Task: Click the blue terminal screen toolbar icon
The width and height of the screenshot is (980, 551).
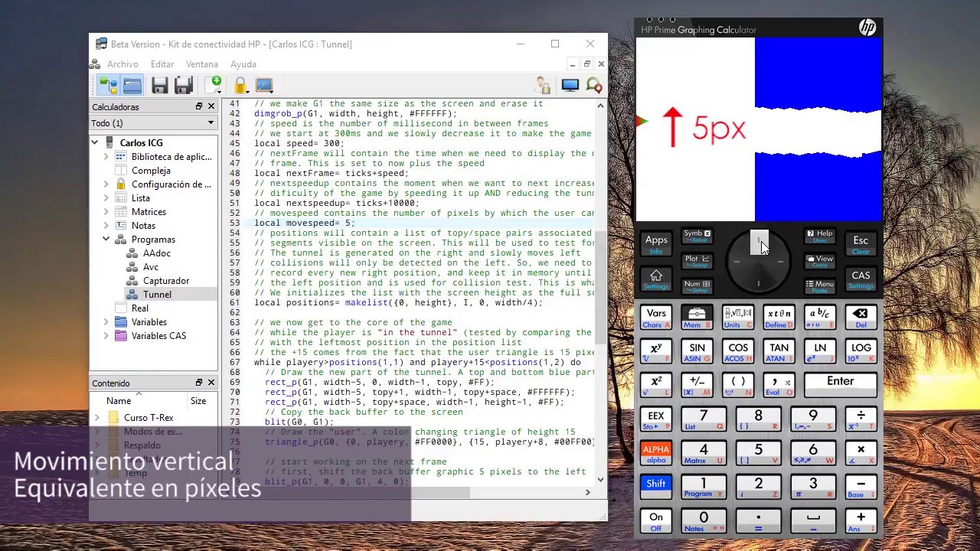Action: (x=264, y=85)
